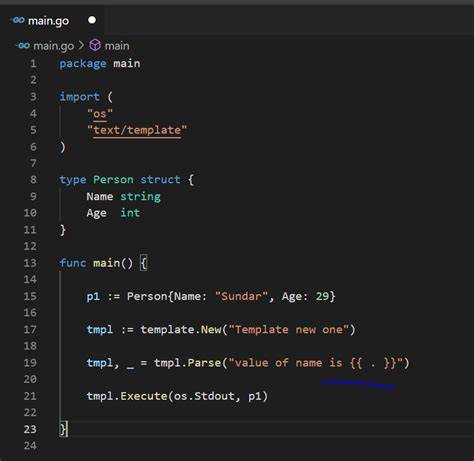Click the 'Name' field on line 9

tap(100, 196)
